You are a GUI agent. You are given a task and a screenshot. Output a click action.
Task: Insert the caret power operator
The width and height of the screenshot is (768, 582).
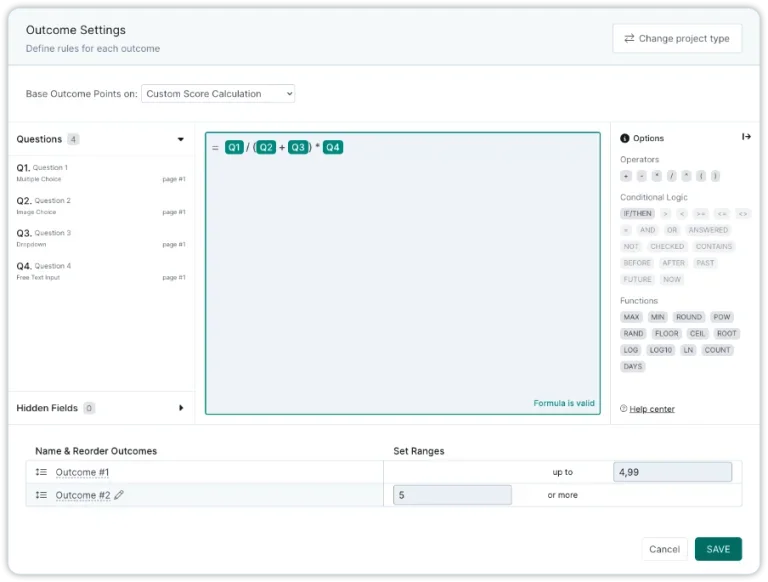tap(687, 176)
